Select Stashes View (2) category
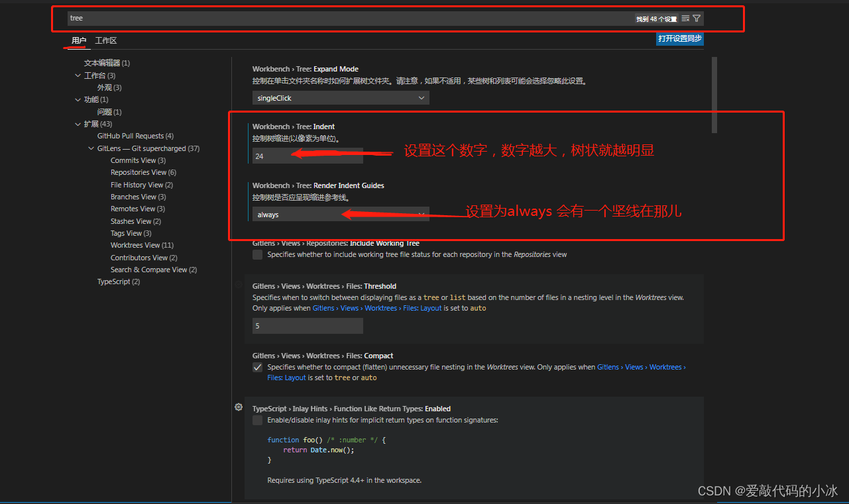This screenshot has width=849, height=504. coord(136,221)
